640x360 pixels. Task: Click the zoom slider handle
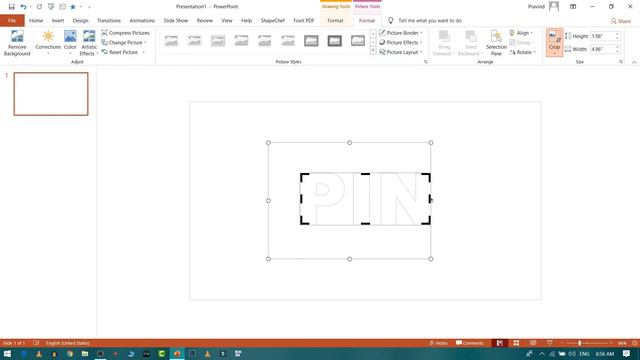(x=580, y=343)
